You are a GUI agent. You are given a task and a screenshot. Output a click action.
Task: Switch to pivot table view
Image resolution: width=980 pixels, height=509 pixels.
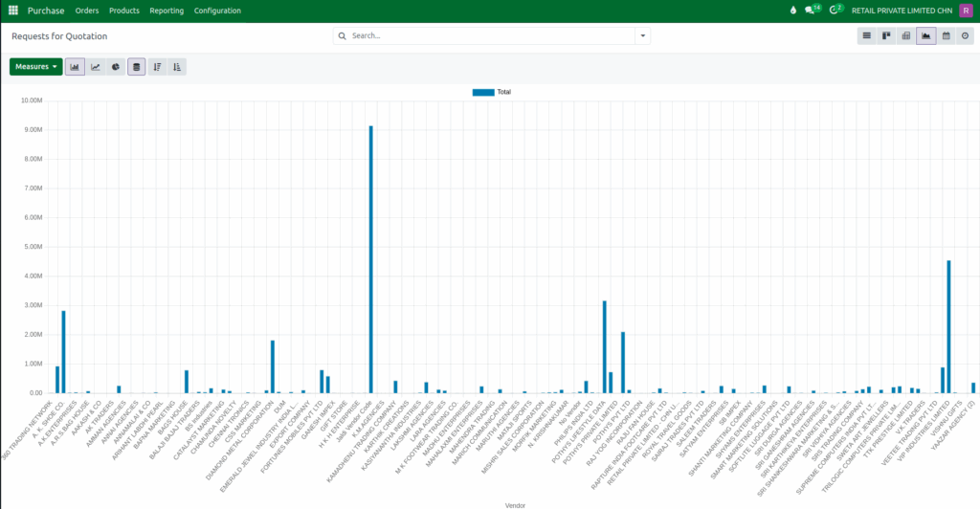coord(906,36)
